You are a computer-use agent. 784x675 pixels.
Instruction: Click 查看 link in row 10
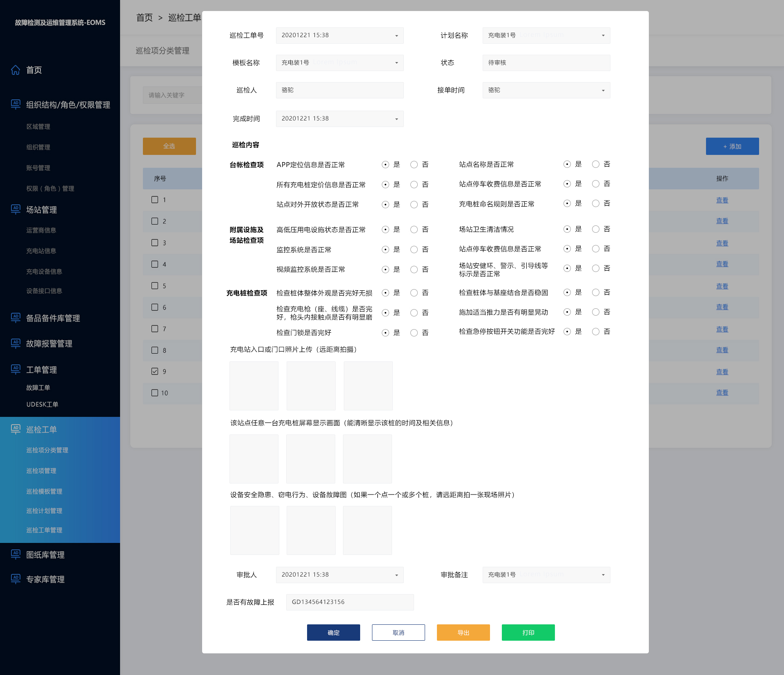point(722,392)
